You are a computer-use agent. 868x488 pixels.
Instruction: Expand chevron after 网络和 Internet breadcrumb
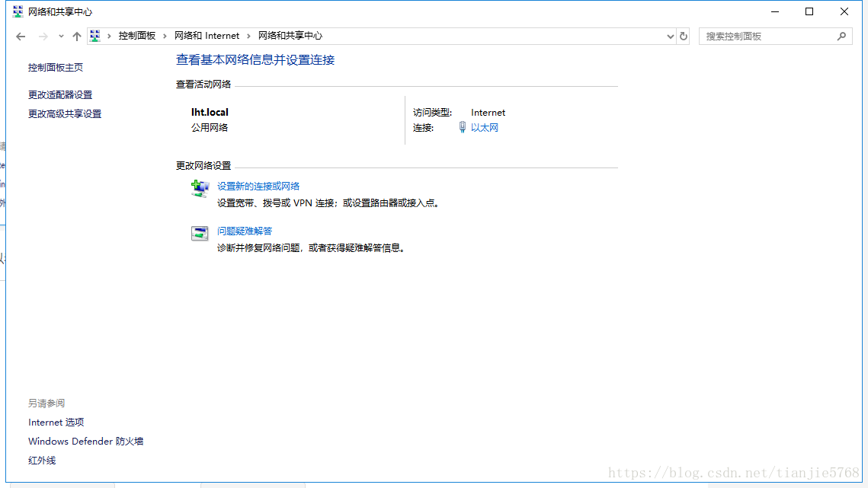pos(248,36)
